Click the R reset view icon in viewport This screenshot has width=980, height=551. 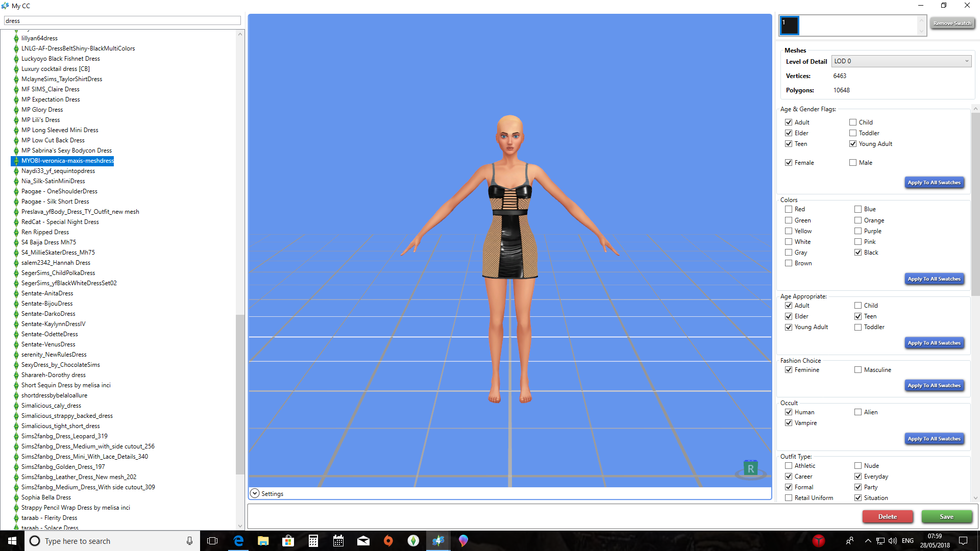[x=750, y=469]
